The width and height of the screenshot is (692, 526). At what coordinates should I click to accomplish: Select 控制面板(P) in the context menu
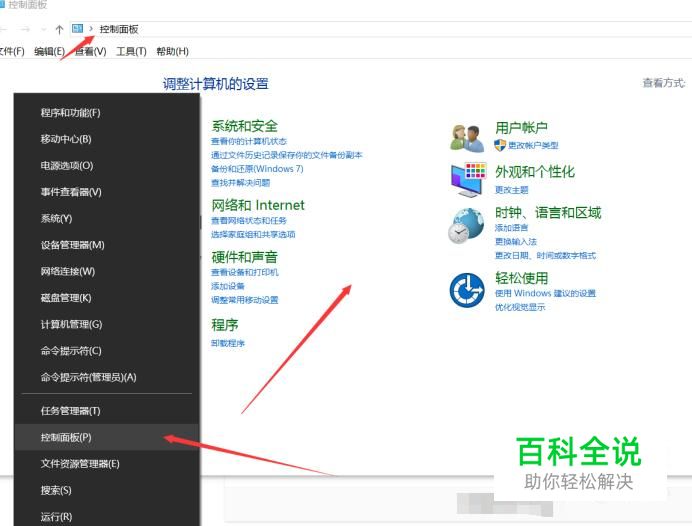coord(107,437)
